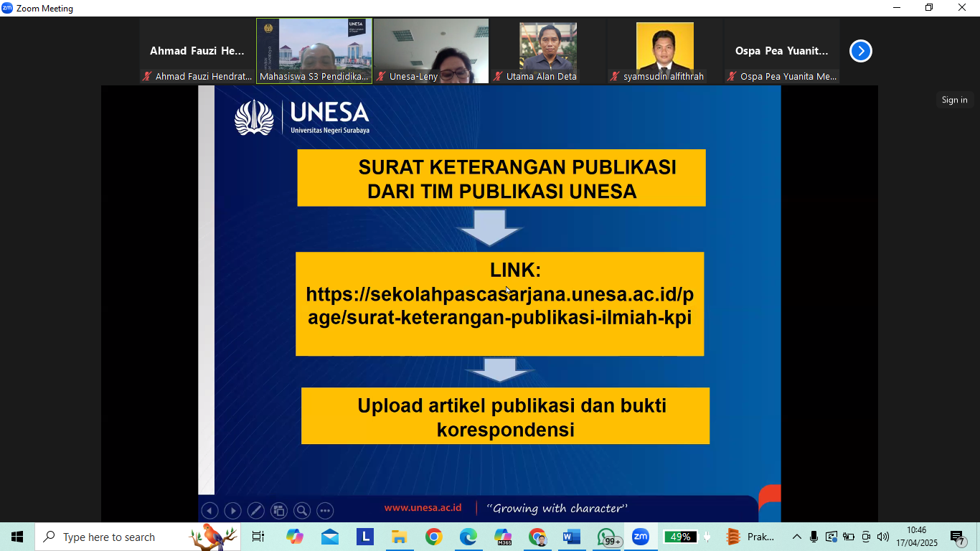The image size is (980, 551).
Task: Expand the hidden system tray icons chevron
Action: tap(796, 537)
